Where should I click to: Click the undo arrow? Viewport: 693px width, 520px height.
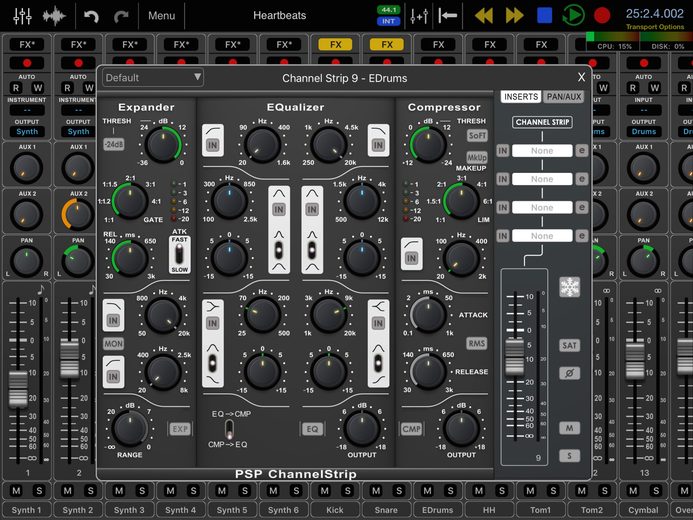91,16
